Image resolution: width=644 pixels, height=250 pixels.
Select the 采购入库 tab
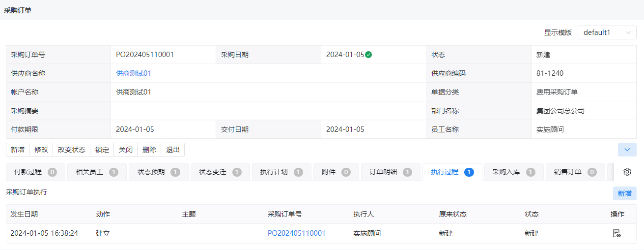pyautogui.click(x=514, y=172)
